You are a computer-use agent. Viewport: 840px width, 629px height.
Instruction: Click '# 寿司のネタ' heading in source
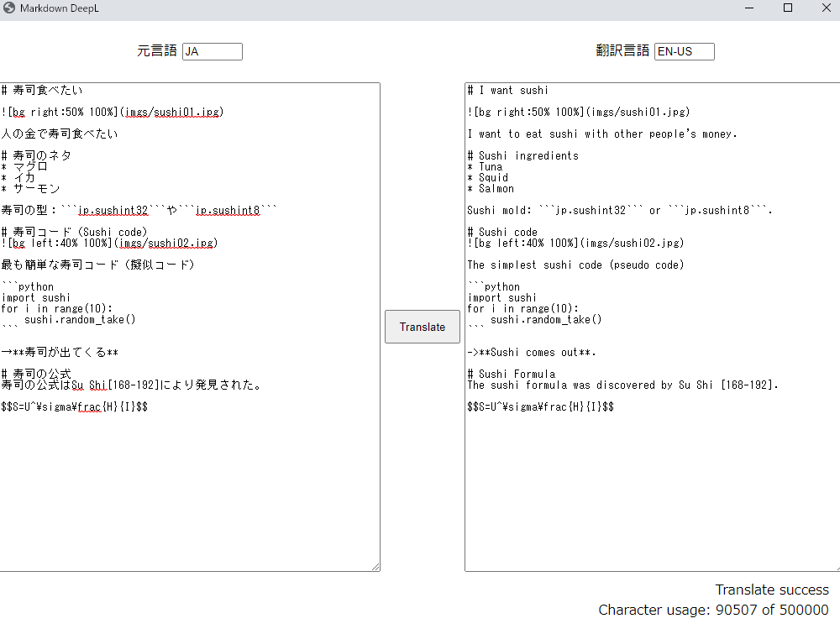pyautogui.click(x=36, y=155)
